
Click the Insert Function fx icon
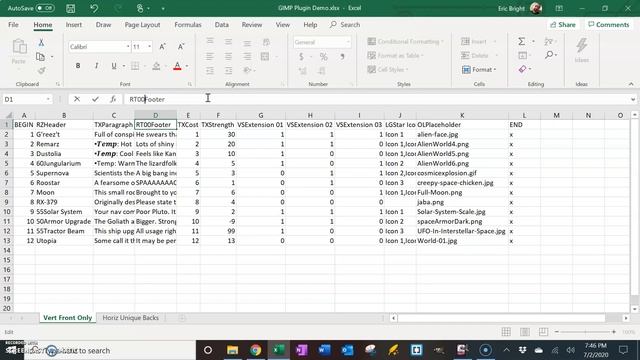tap(113, 99)
